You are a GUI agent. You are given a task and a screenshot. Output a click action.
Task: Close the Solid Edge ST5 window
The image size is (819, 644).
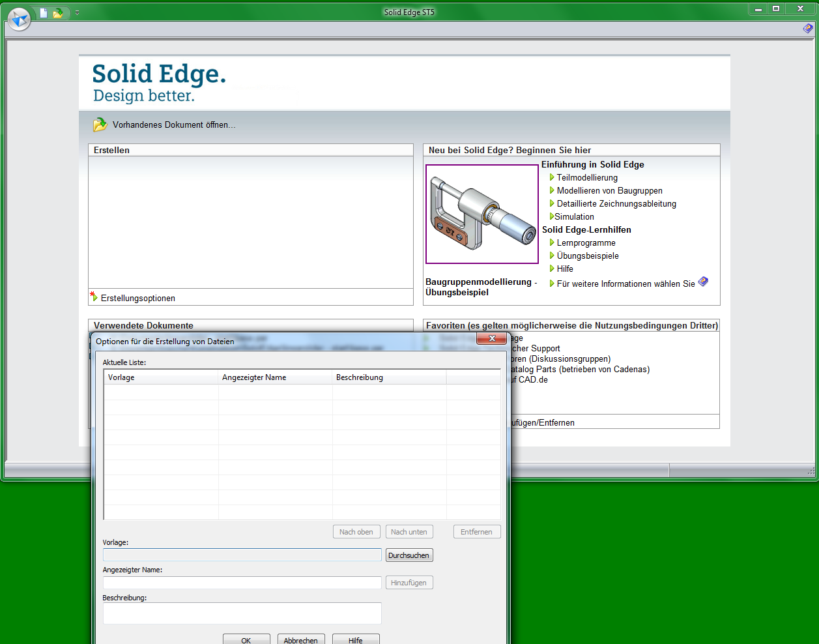point(800,9)
